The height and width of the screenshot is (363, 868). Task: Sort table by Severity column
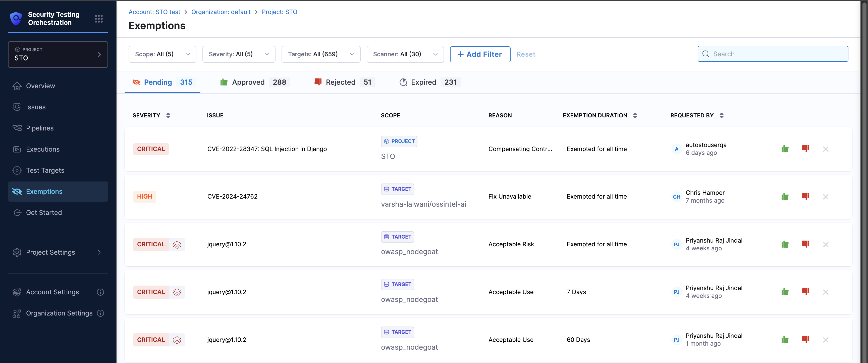[x=168, y=115]
